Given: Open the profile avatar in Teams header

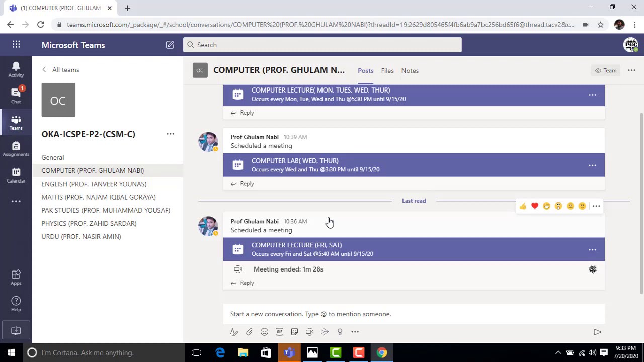Looking at the screenshot, I should point(631,45).
